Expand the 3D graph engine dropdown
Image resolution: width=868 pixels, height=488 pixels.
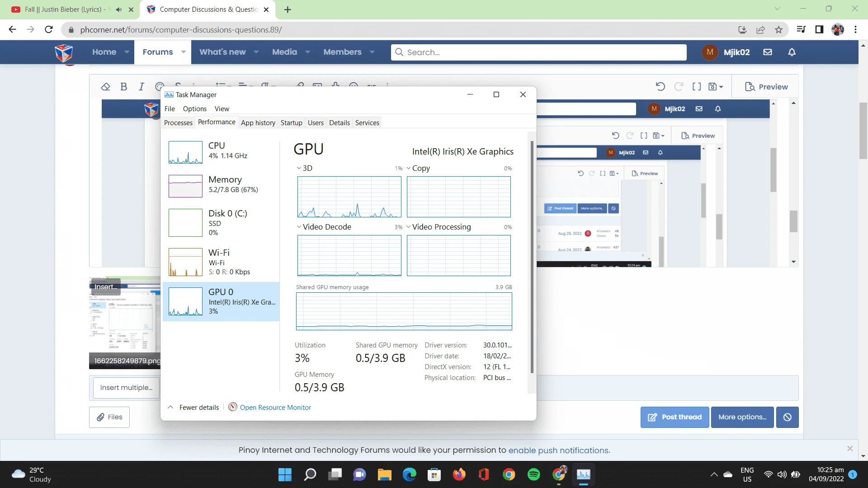299,168
